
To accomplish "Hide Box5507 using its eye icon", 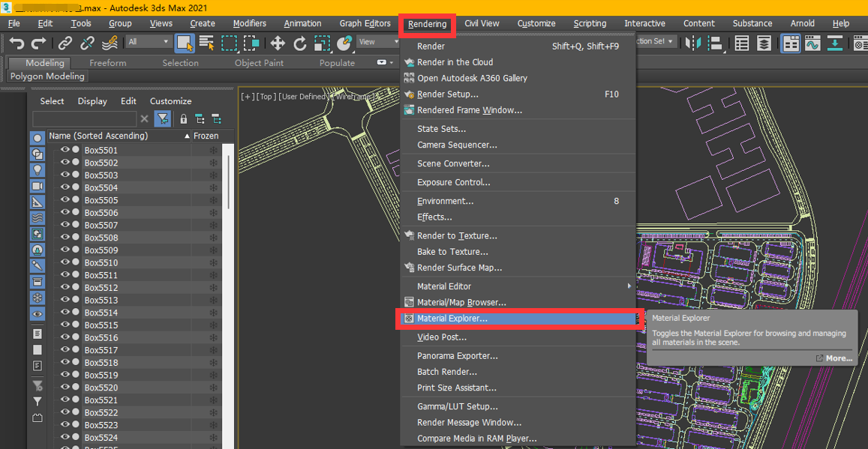I will click(65, 225).
